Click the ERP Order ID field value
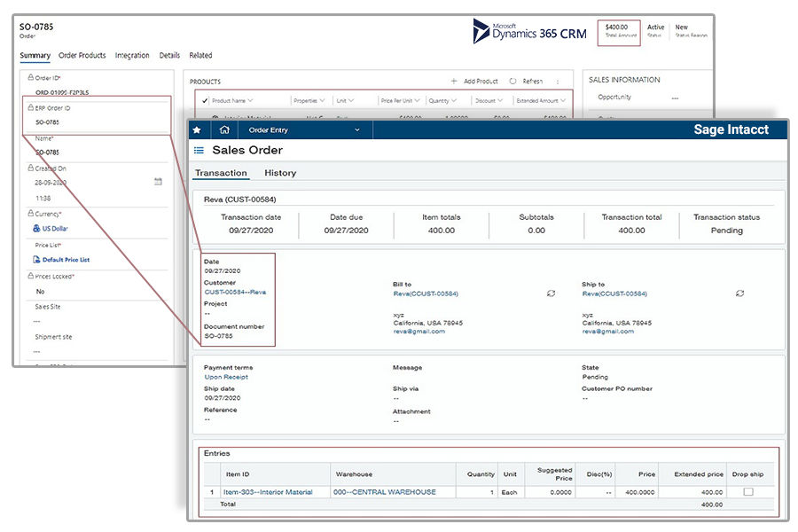The width and height of the screenshot is (798, 532). coord(48,122)
